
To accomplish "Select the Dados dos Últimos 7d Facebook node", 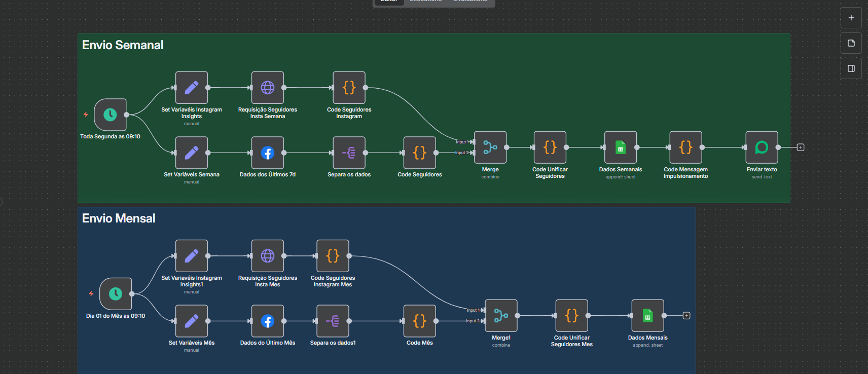I will pyautogui.click(x=267, y=153).
